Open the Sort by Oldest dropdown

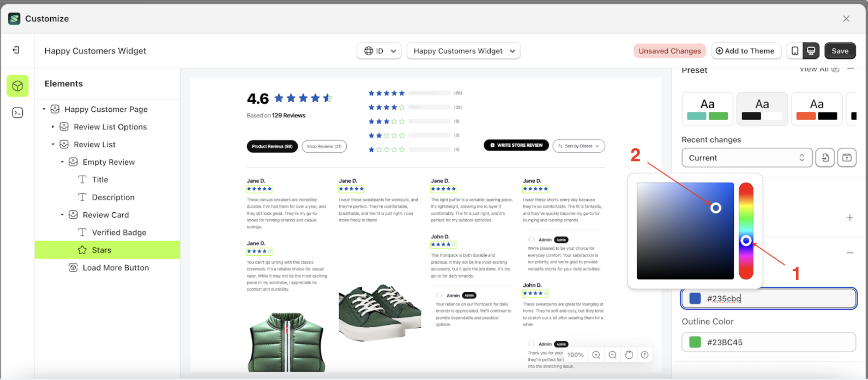[578, 146]
